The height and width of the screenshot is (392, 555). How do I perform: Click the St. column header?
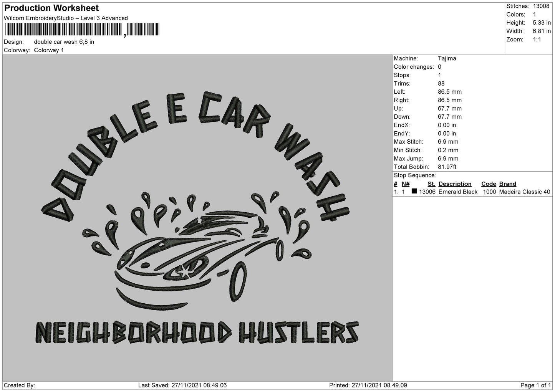[431, 184]
